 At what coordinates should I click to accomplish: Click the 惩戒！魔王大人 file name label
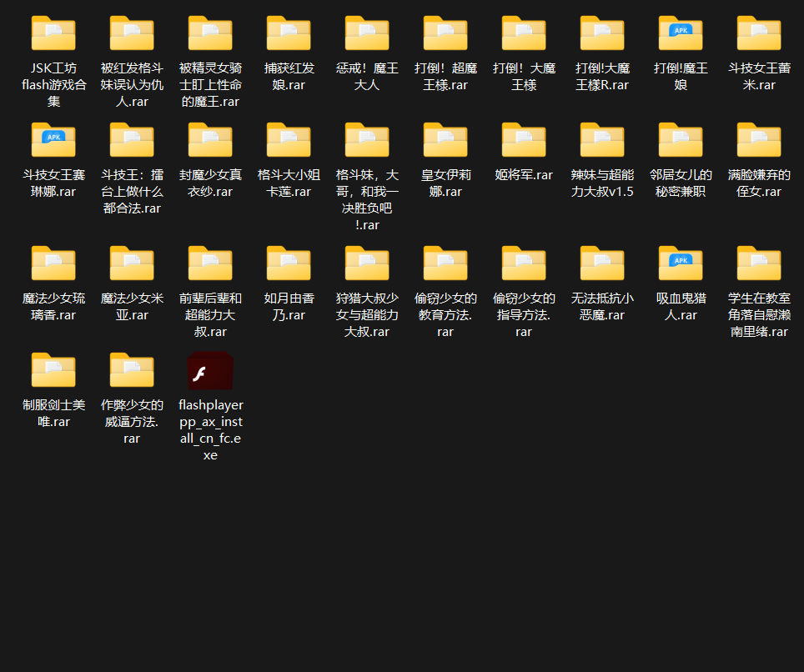click(x=367, y=77)
